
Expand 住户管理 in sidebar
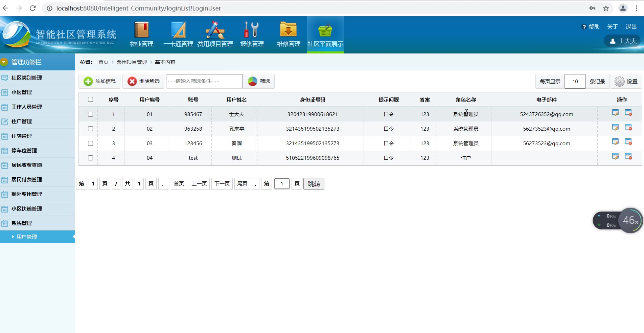[38, 121]
